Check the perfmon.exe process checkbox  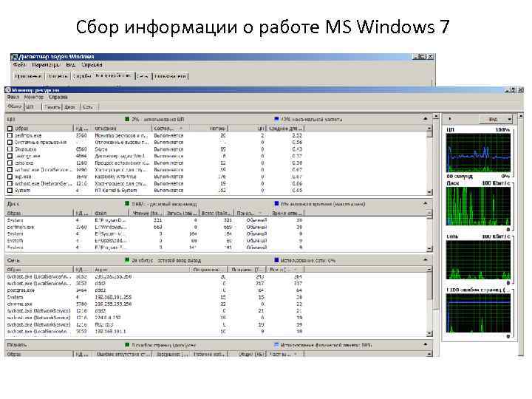(10, 135)
